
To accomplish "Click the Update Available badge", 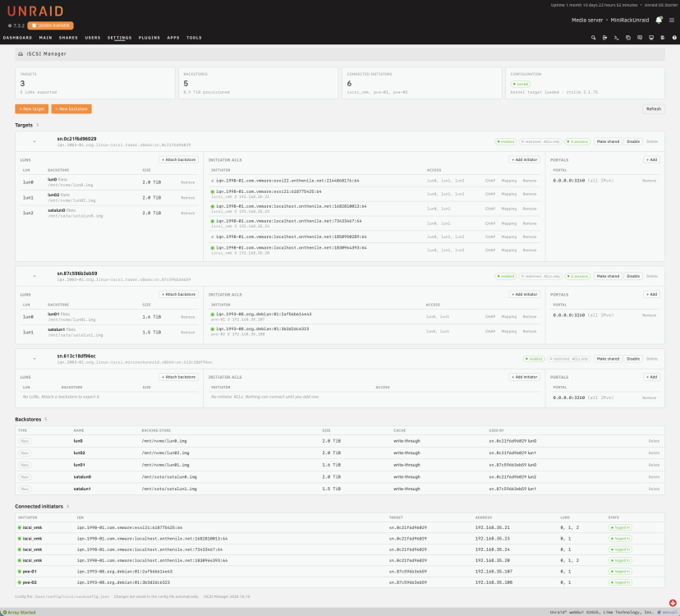I will pyautogui.click(x=51, y=25).
